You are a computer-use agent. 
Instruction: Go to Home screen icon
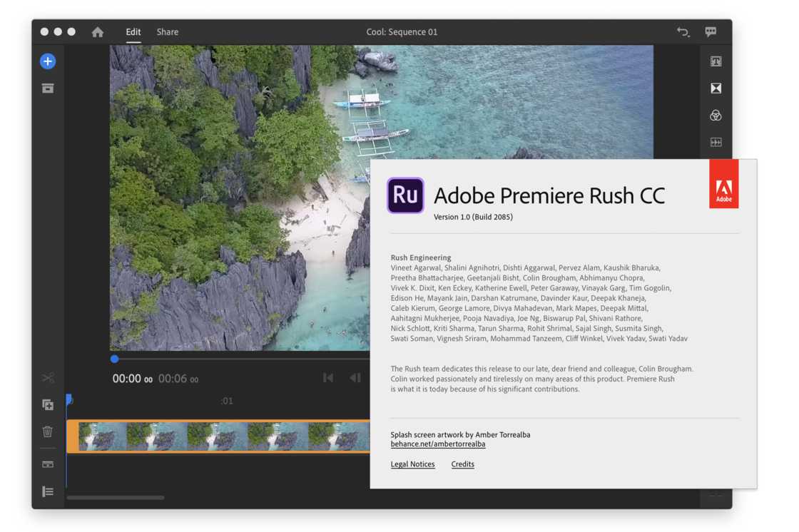coord(98,32)
